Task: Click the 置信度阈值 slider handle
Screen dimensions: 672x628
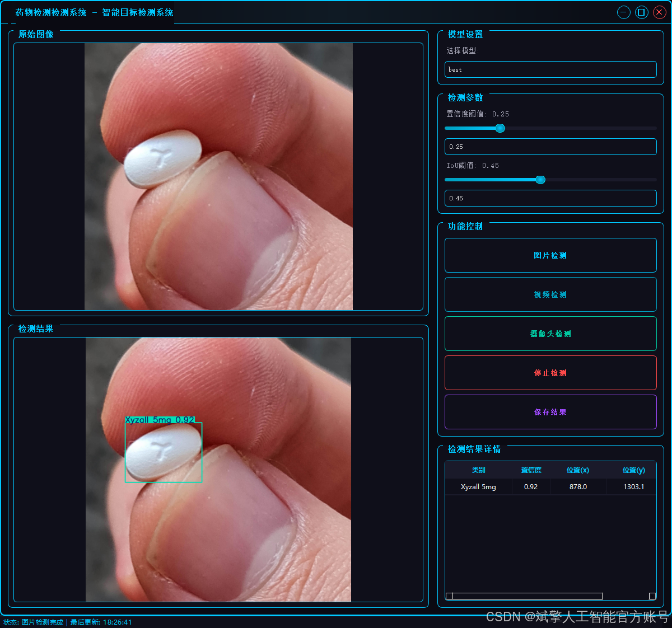Action: (x=500, y=128)
